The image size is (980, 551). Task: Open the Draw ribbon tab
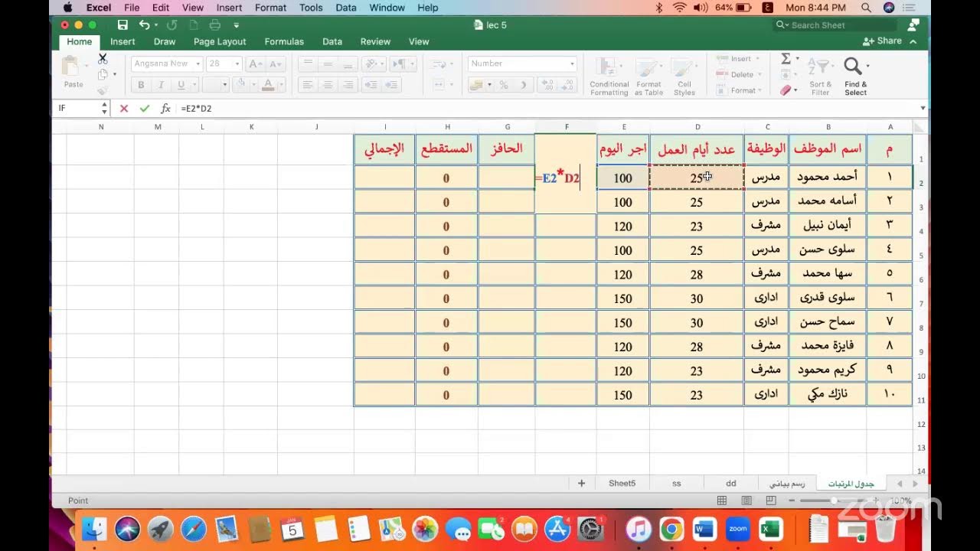click(165, 41)
